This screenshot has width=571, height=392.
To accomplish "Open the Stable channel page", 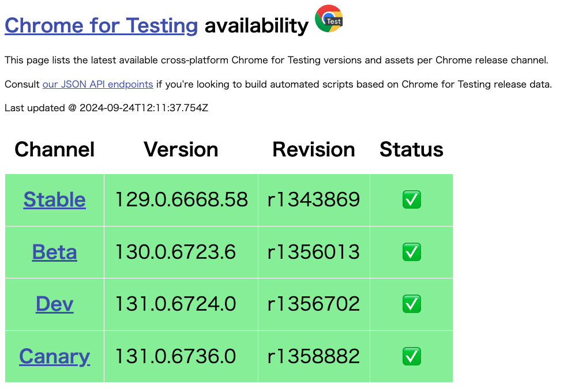I will 54,199.
